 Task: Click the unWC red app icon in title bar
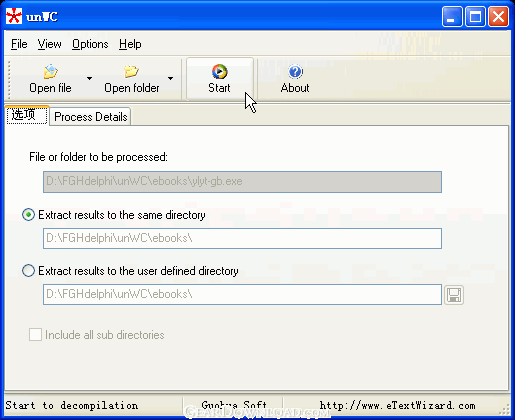point(14,16)
